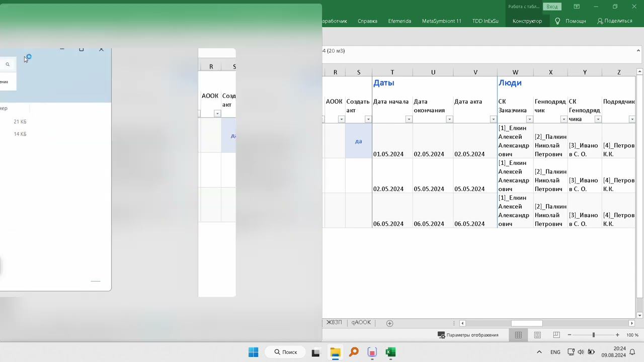Click vertical scrollbar up arrow
The width and height of the screenshot is (644, 362).
(640, 72)
